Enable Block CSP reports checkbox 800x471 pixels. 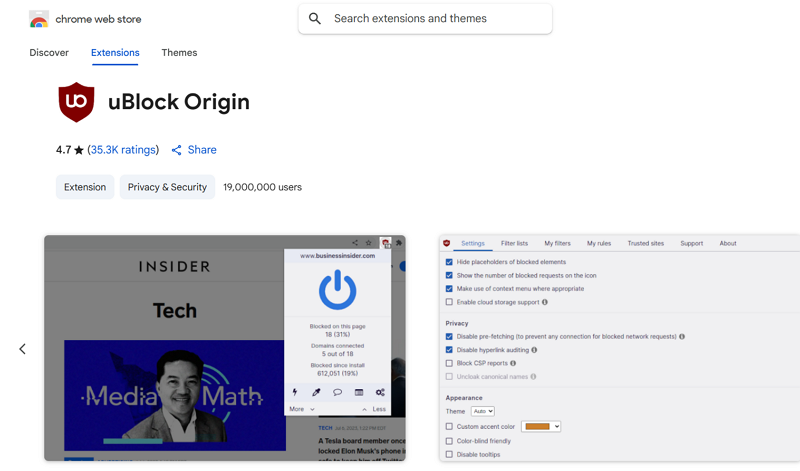449,363
